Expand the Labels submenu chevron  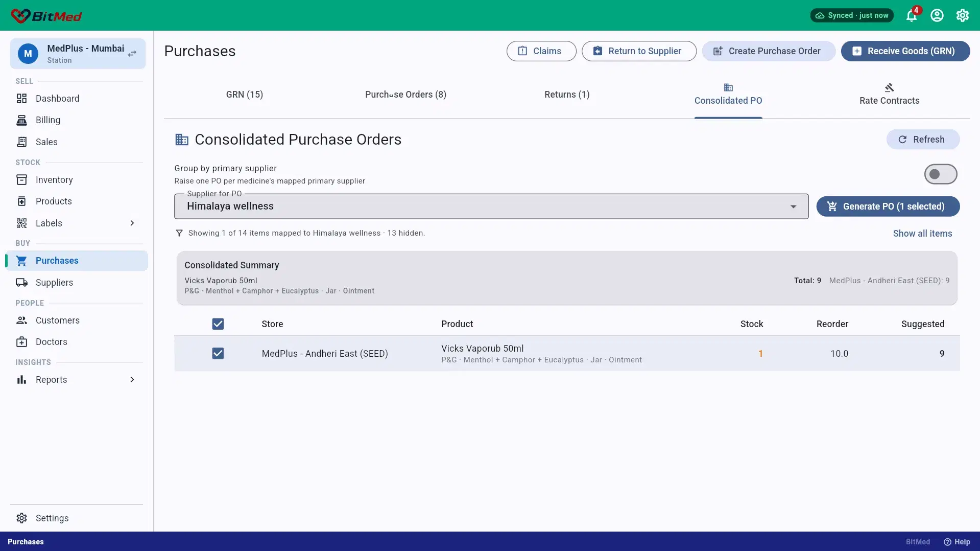pos(132,223)
